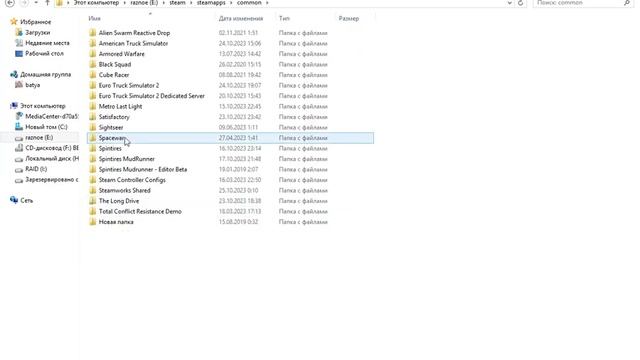Click the Рабочий стол desktop icon
Viewport: 640px width, 360px height.
pos(19,53)
